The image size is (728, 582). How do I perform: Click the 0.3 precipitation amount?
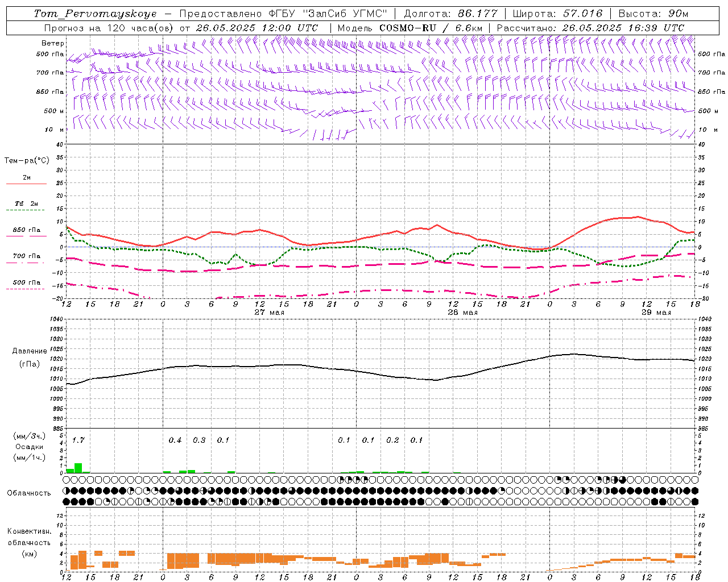click(199, 440)
